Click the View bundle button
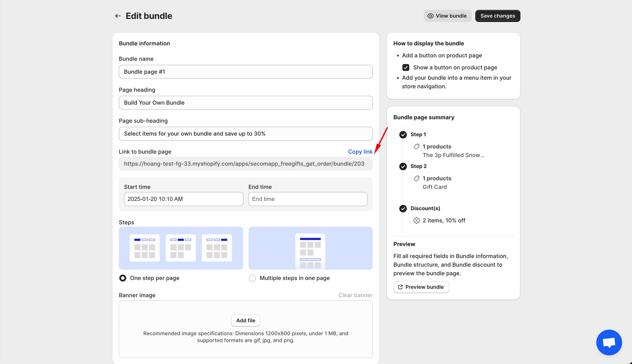This screenshot has width=632, height=364. tap(447, 16)
